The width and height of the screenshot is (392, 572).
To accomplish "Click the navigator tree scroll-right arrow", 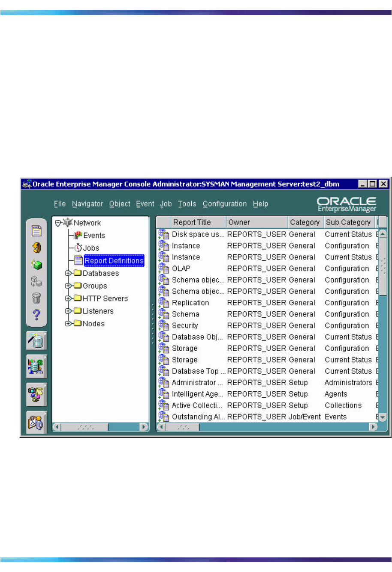I will (x=144, y=427).
